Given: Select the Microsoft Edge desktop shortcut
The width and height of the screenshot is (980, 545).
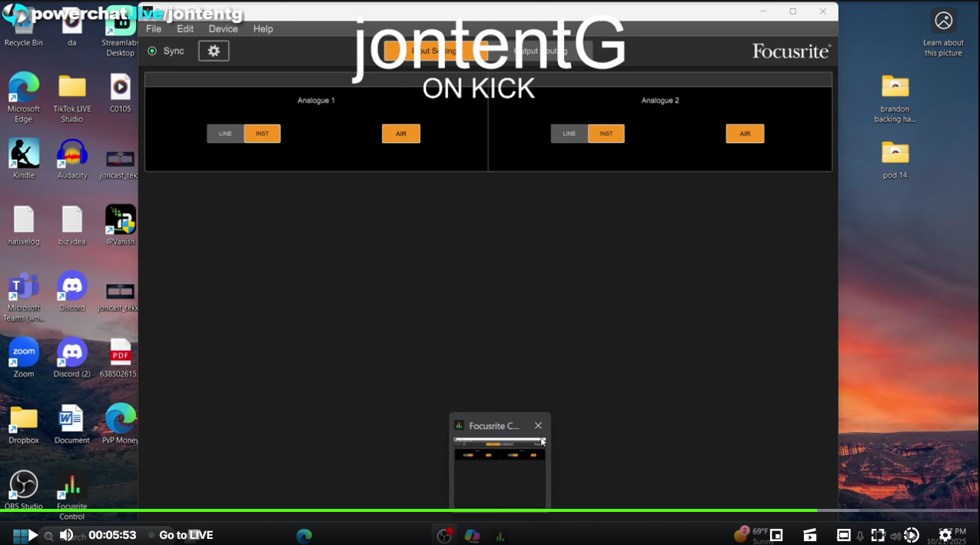Looking at the screenshot, I should [x=24, y=96].
